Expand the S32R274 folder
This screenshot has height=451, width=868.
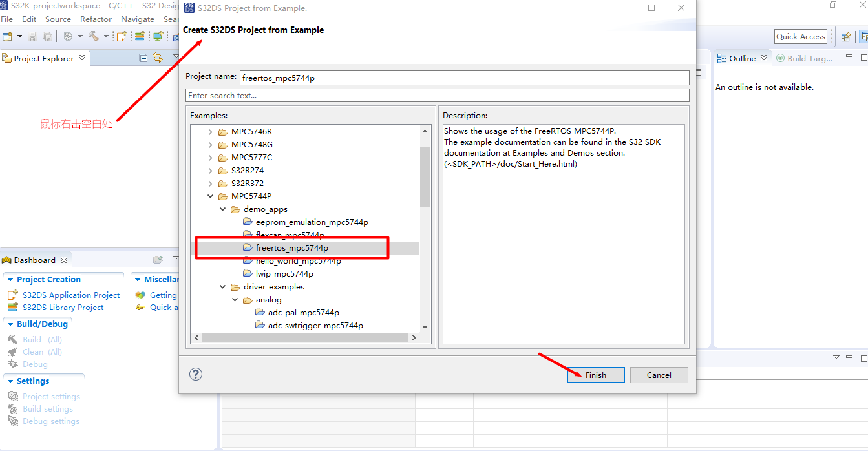tap(210, 171)
